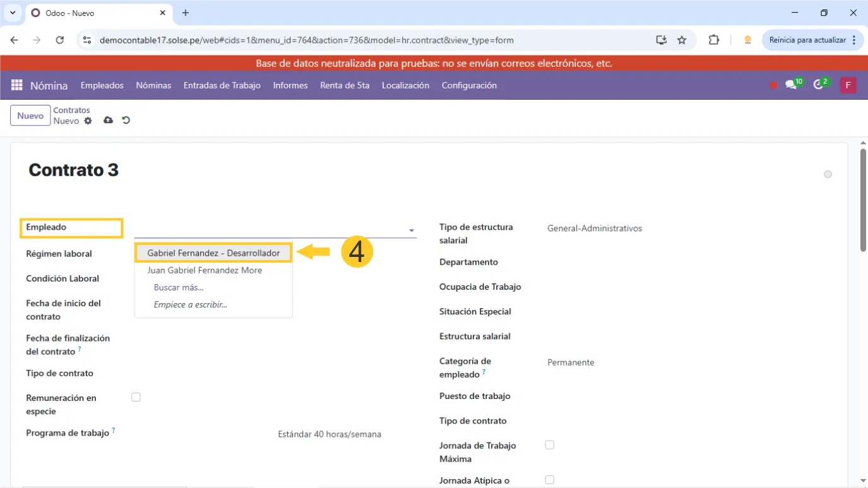Click the gear icon beside Nuevo
The width and height of the screenshot is (868, 488).
88,121
